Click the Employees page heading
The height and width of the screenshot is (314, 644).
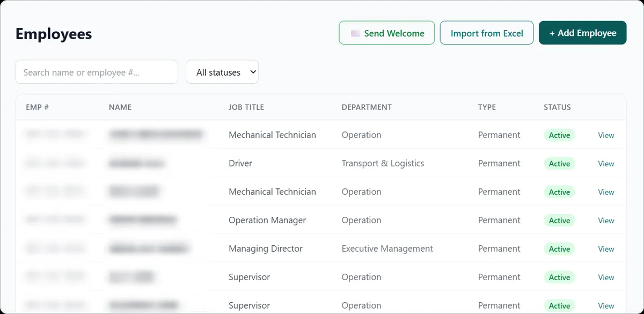(x=54, y=34)
